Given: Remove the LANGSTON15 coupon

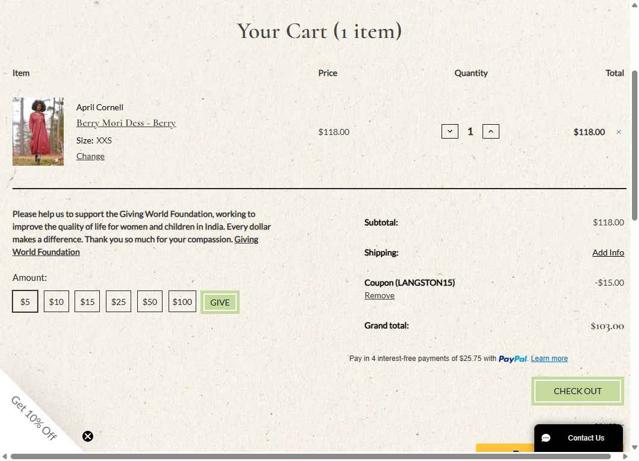Looking at the screenshot, I should (x=379, y=296).
